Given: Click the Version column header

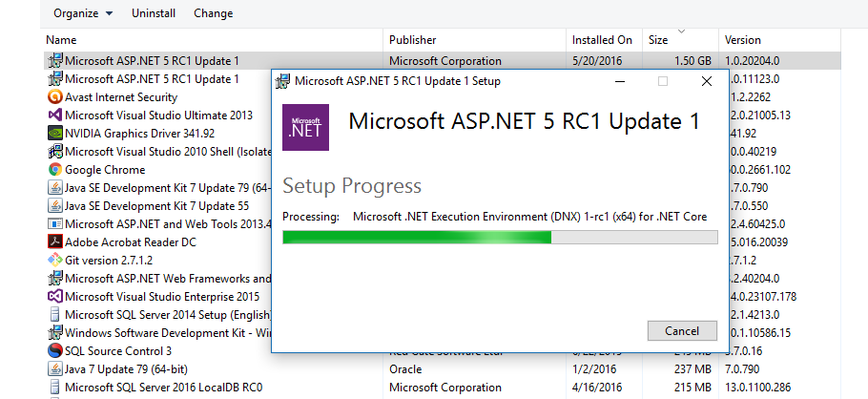Looking at the screenshot, I should coord(743,40).
